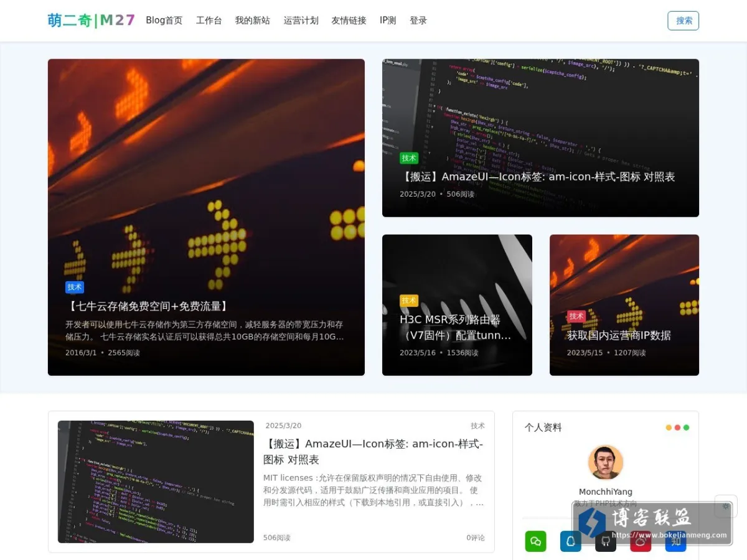Click 2023/5/16 date on H3C card
Screen dimensions: 747x560
418,353
